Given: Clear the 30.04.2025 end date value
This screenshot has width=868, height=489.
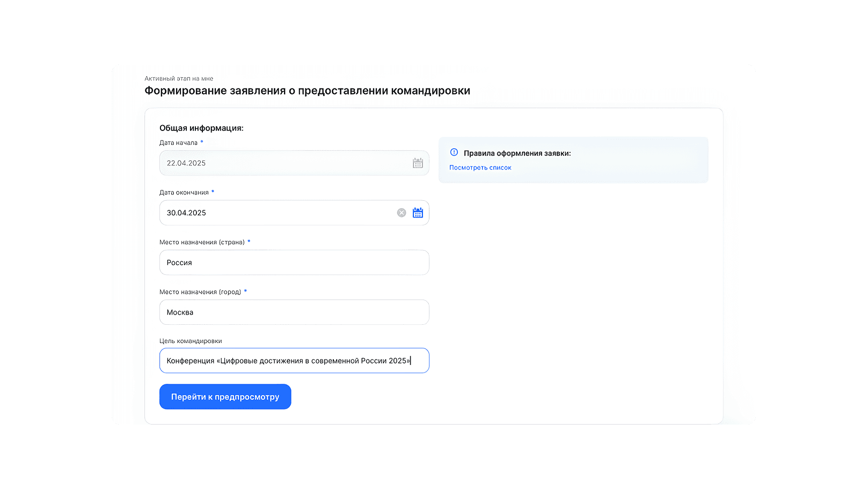Looking at the screenshot, I should (402, 213).
